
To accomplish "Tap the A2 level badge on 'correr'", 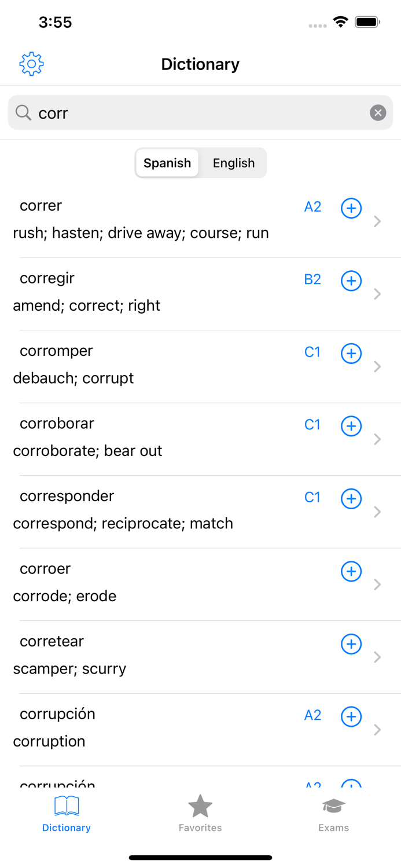I will pyautogui.click(x=312, y=207).
